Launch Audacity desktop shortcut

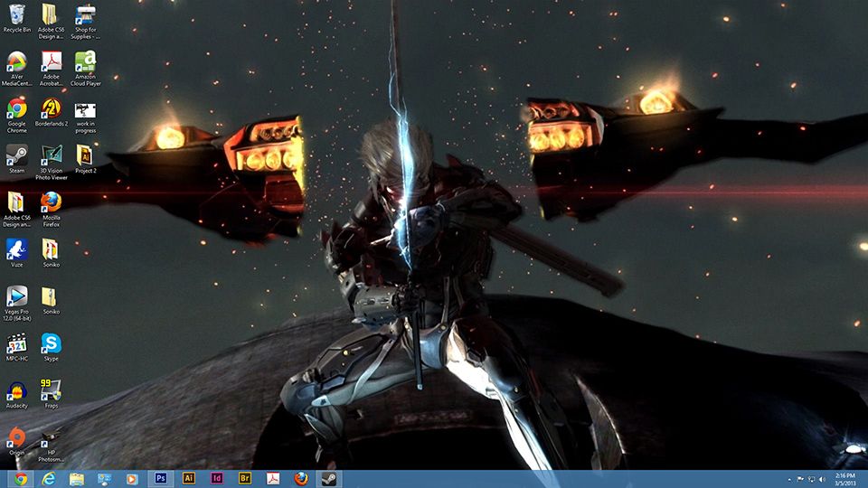coord(16,395)
